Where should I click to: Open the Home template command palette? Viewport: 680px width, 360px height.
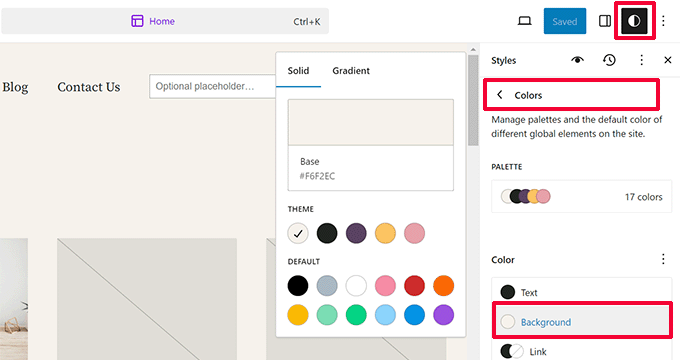[x=165, y=21]
